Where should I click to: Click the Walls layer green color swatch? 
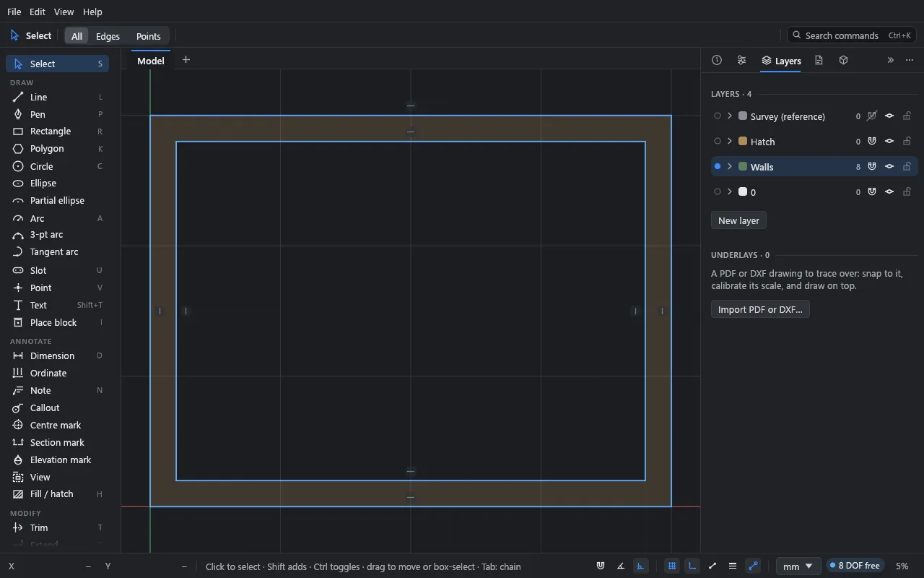point(743,166)
